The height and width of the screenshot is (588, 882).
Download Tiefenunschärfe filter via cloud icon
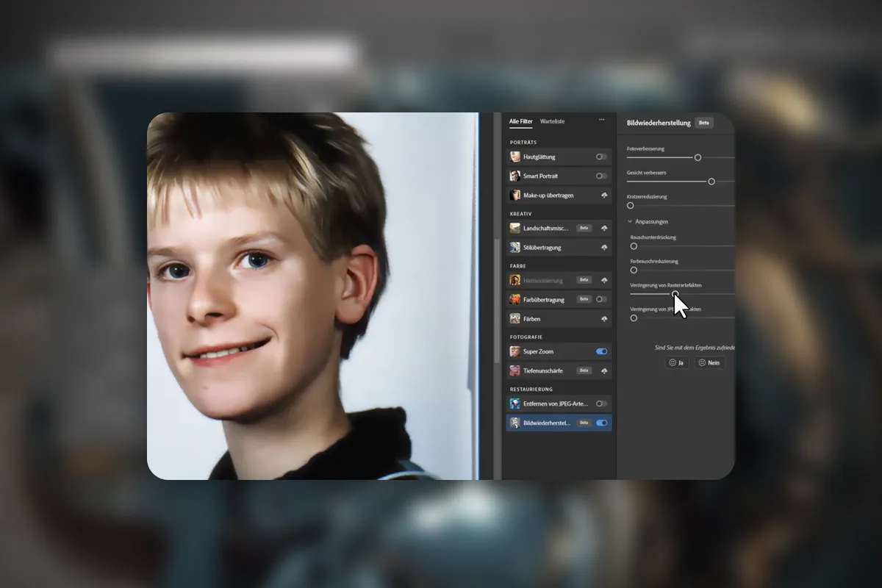click(604, 371)
